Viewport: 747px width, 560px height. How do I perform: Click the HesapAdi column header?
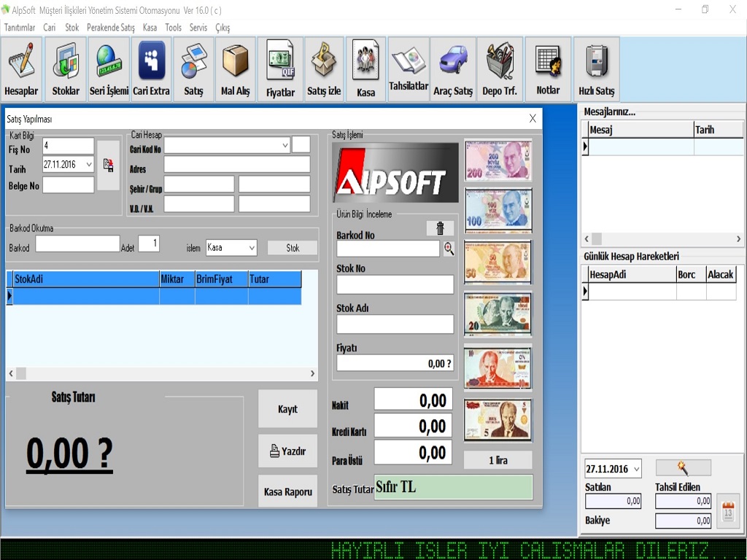[632, 275]
